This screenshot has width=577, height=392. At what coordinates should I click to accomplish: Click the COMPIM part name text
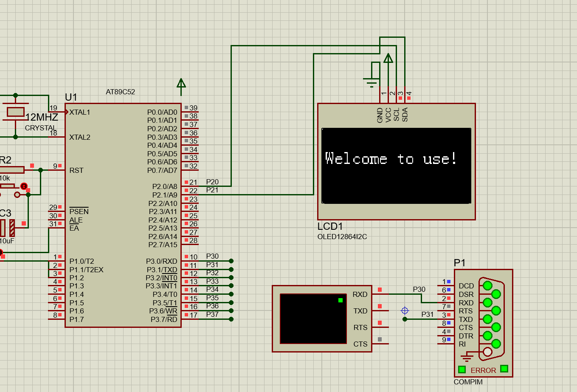pyautogui.click(x=468, y=382)
